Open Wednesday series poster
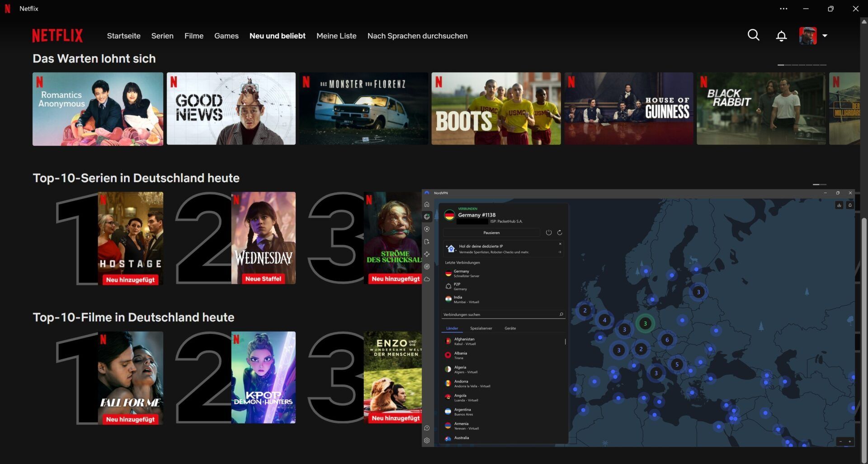 (264, 238)
